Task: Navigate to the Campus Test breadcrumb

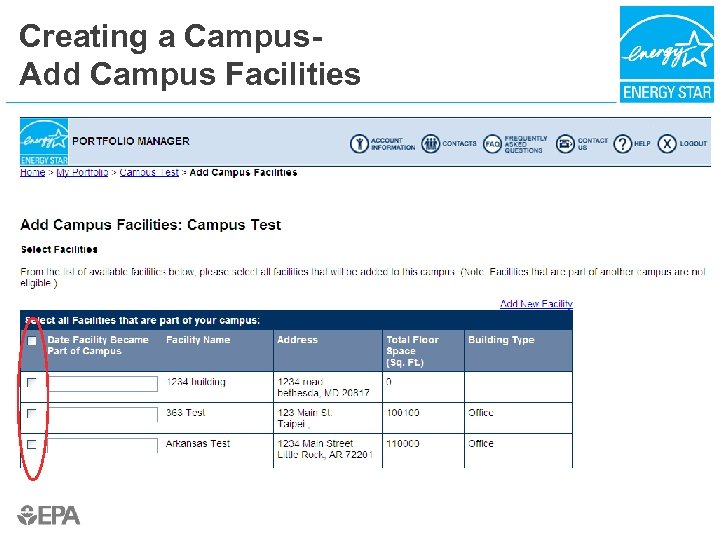Action: (149, 173)
